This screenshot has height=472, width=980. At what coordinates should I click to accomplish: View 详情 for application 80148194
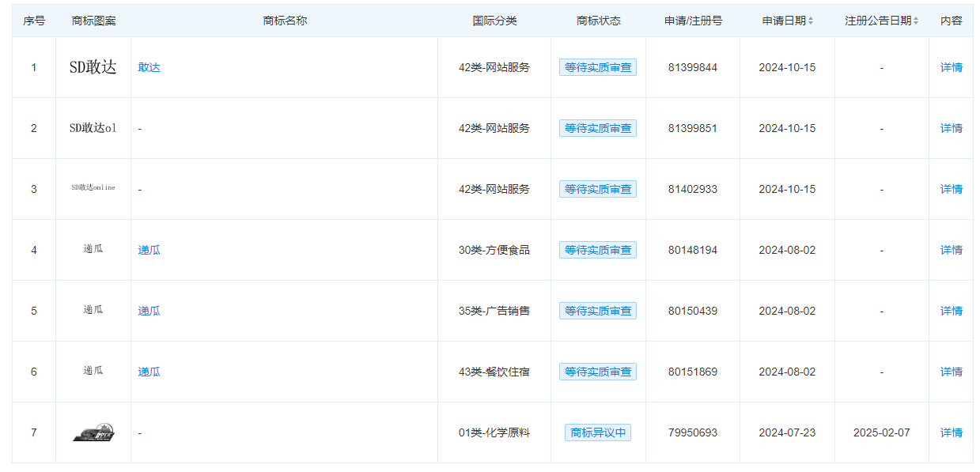(951, 250)
